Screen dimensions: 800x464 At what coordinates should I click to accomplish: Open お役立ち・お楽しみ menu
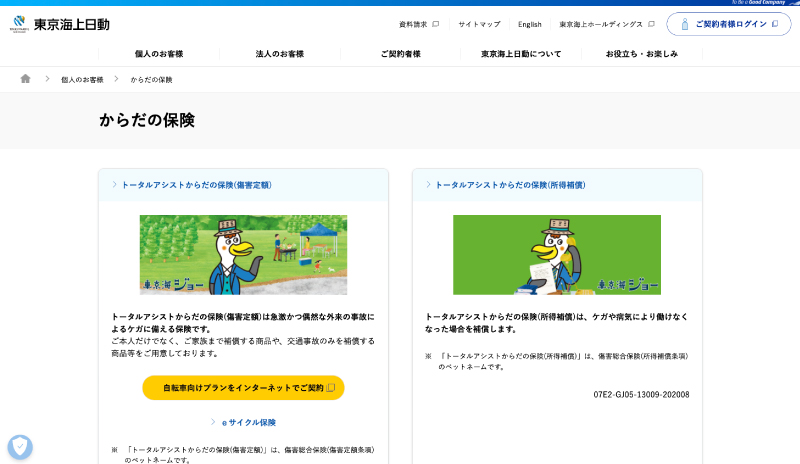642,54
